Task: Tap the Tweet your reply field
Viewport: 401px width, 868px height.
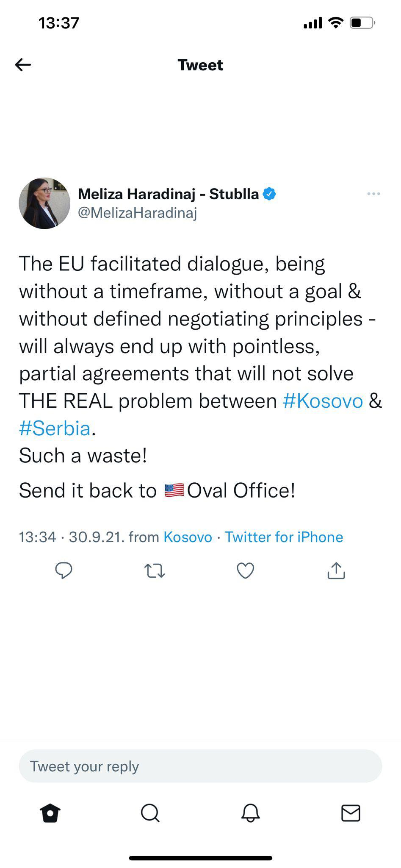Action: tap(200, 766)
